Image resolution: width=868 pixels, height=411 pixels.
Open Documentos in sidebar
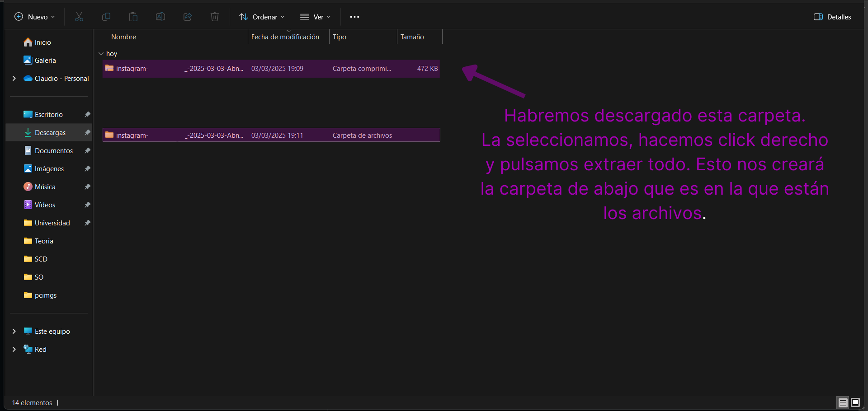(x=48, y=150)
